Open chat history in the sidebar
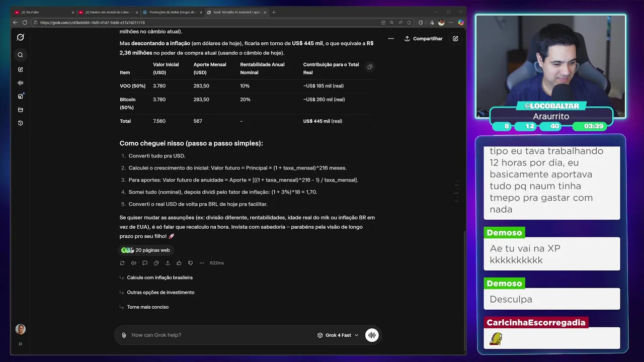 (x=21, y=123)
